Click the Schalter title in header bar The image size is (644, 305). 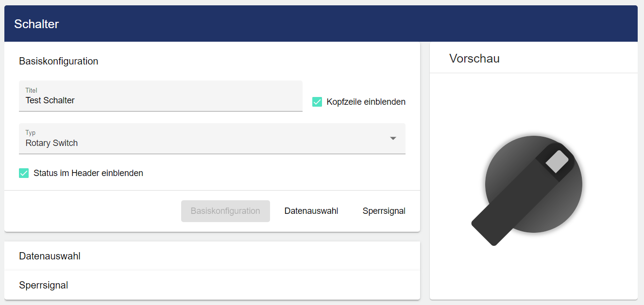[36, 24]
